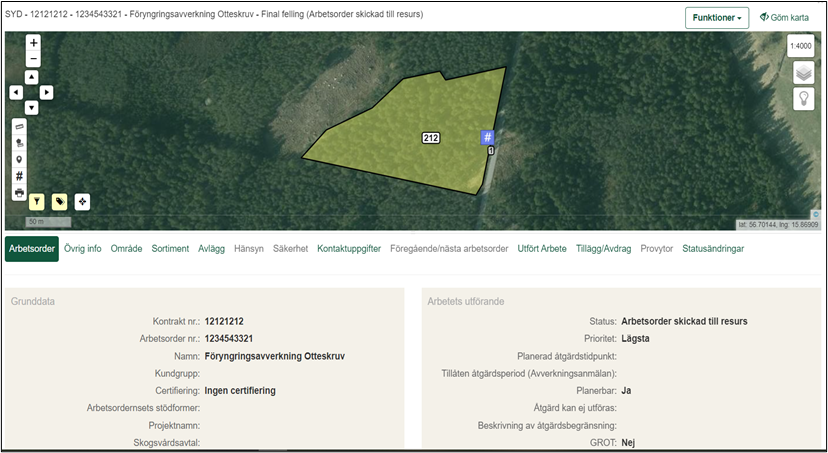This screenshot has width=828, height=453.
Task: Select the Statusändringar tab
Action: point(712,248)
